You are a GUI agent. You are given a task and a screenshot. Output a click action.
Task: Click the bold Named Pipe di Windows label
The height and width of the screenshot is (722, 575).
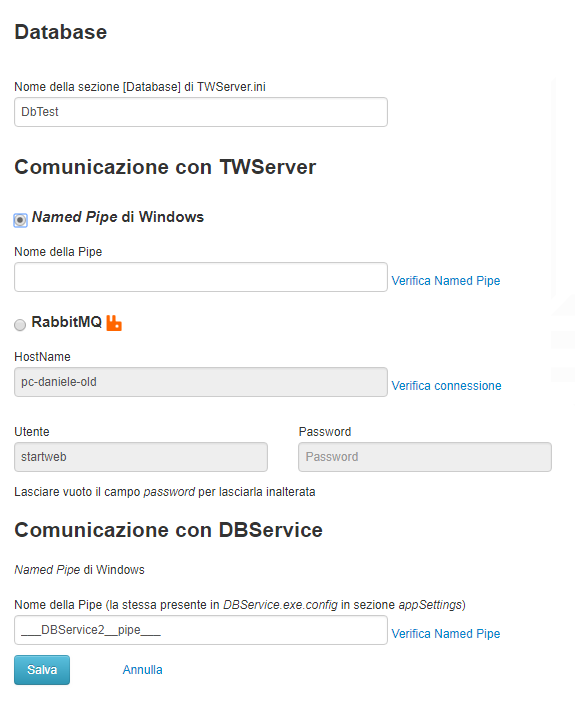(x=118, y=217)
